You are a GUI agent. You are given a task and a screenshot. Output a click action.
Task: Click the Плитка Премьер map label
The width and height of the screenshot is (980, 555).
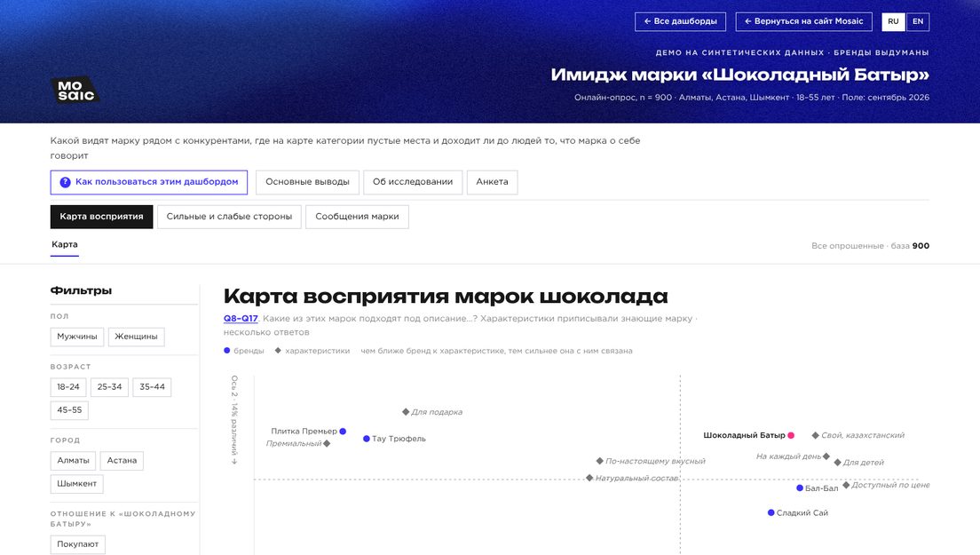click(x=304, y=432)
